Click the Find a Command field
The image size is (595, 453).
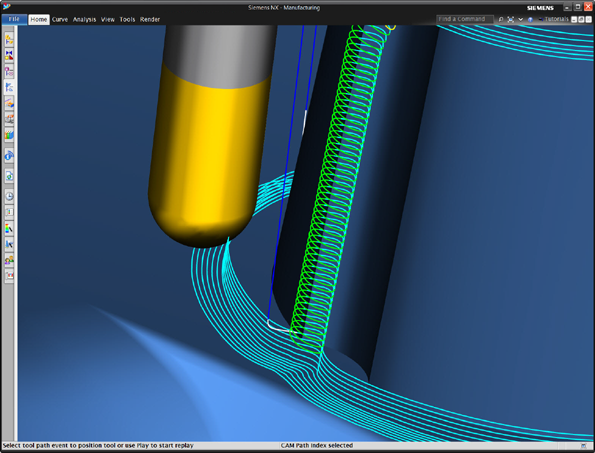coord(464,19)
